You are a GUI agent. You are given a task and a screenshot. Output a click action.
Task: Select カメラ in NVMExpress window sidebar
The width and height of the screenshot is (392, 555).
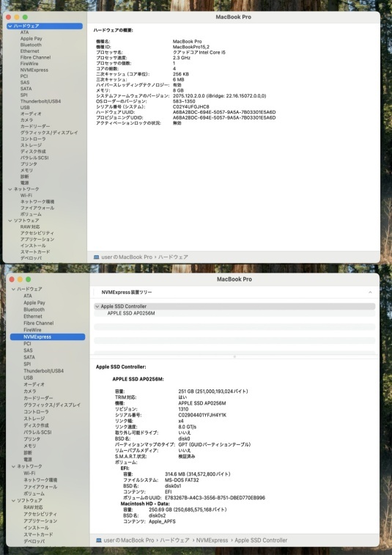[30, 392]
